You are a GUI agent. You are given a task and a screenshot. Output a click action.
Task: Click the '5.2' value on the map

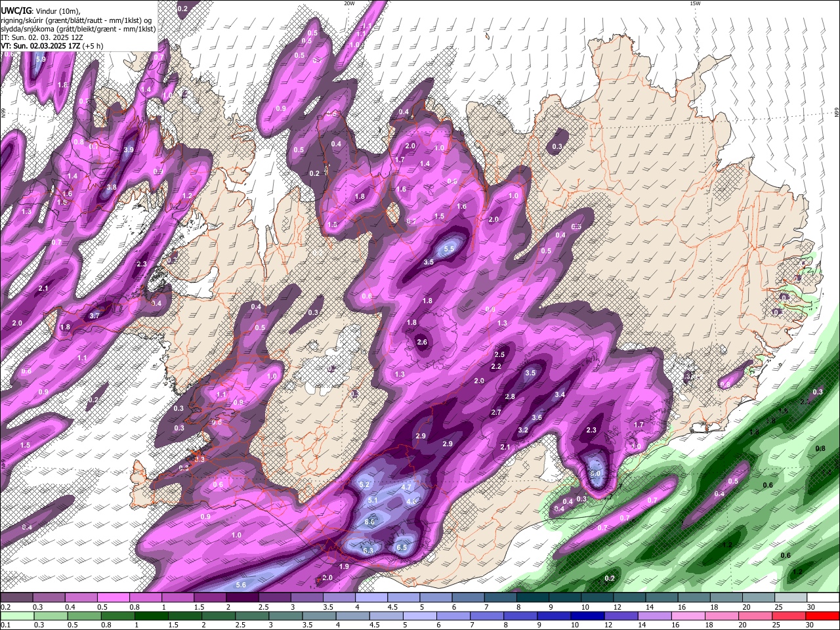[366, 484]
